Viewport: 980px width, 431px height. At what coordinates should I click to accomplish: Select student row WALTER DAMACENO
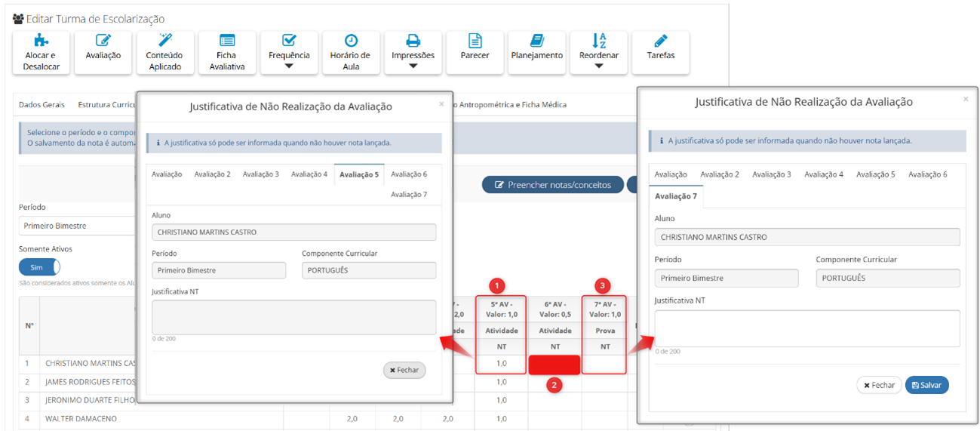(81, 418)
